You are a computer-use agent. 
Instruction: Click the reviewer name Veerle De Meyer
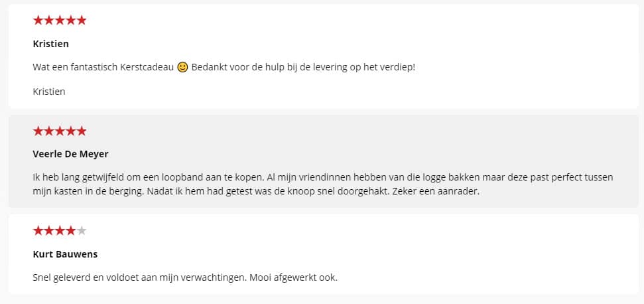point(70,154)
